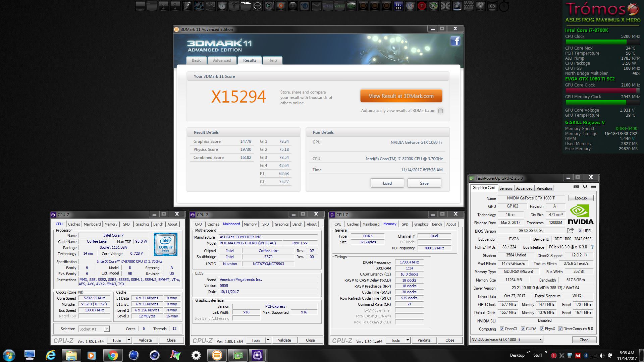
Task: Click the Windows Start orb
Action: coord(9,355)
